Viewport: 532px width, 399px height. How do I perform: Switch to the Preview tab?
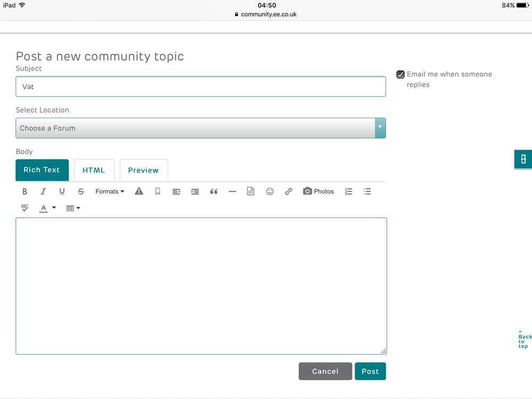coord(143,170)
